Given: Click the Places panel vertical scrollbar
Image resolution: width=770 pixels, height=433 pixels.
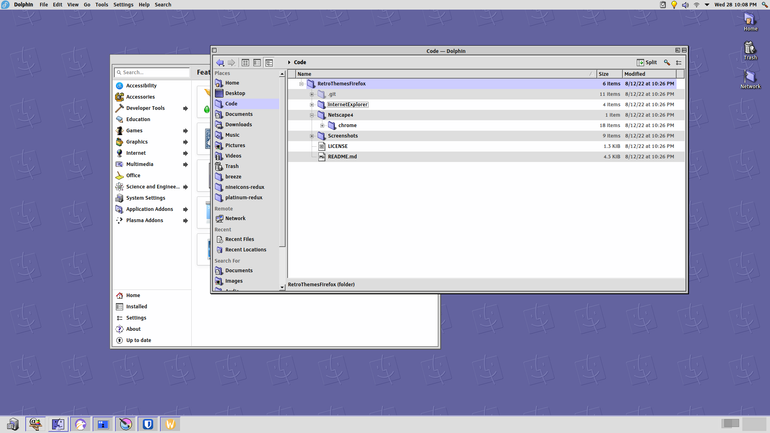Looking at the screenshot, I should (x=282, y=162).
